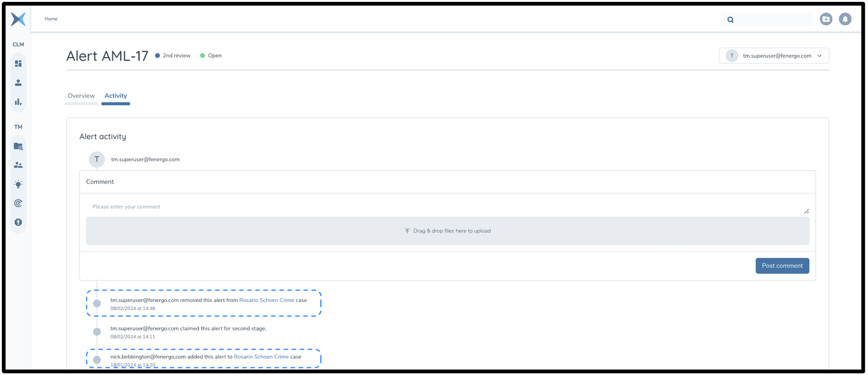
Task: Click the Post comment button
Action: (x=782, y=266)
